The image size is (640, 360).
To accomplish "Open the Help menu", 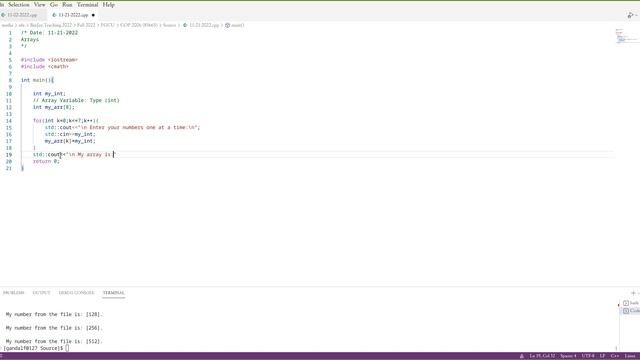I will pos(109,5).
